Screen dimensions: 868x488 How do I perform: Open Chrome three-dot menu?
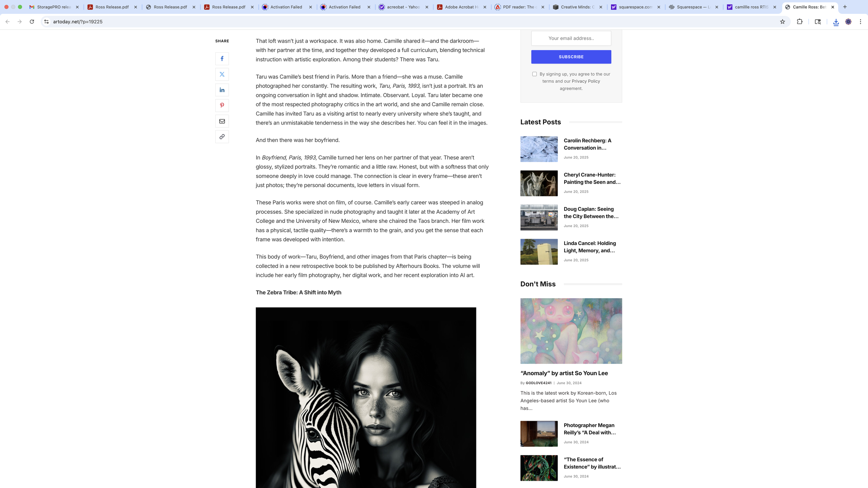860,22
